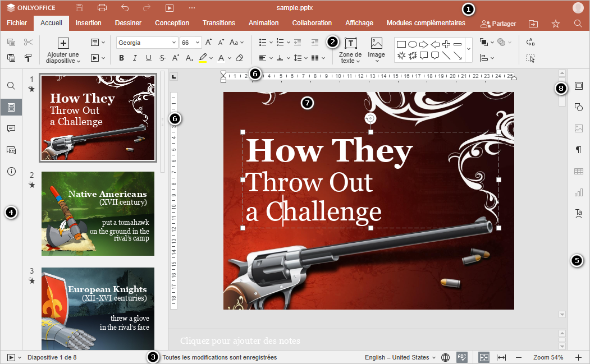
Task: Select the Native Americans slide thumbnail
Action: (x=98, y=213)
